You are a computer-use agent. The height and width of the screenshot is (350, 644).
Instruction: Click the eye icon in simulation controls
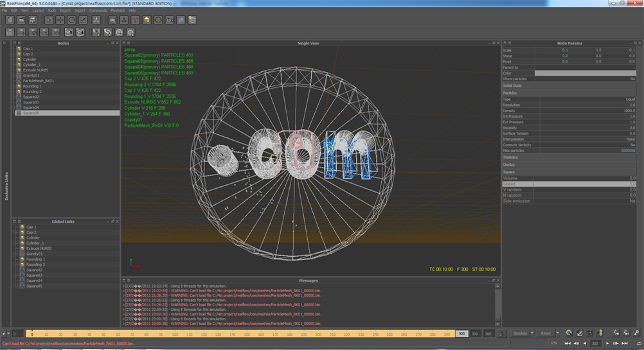pyautogui.click(x=589, y=333)
